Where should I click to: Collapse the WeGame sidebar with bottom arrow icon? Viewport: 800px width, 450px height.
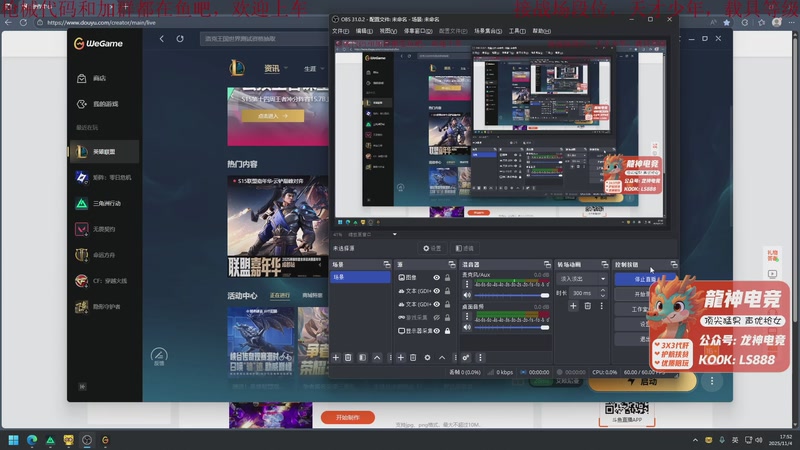point(82,387)
